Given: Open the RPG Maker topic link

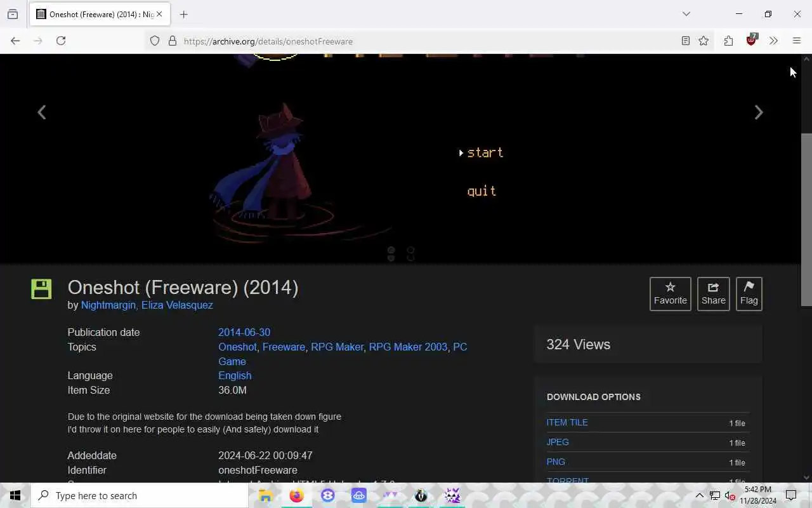Looking at the screenshot, I should tap(337, 347).
